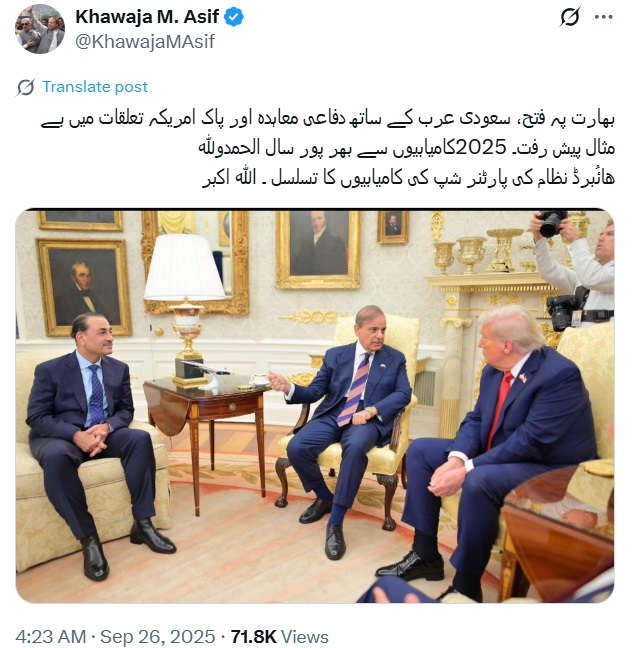This screenshot has width=635, height=648.
Task: Open the photo at the red-tie man
Action: click(504, 430)
